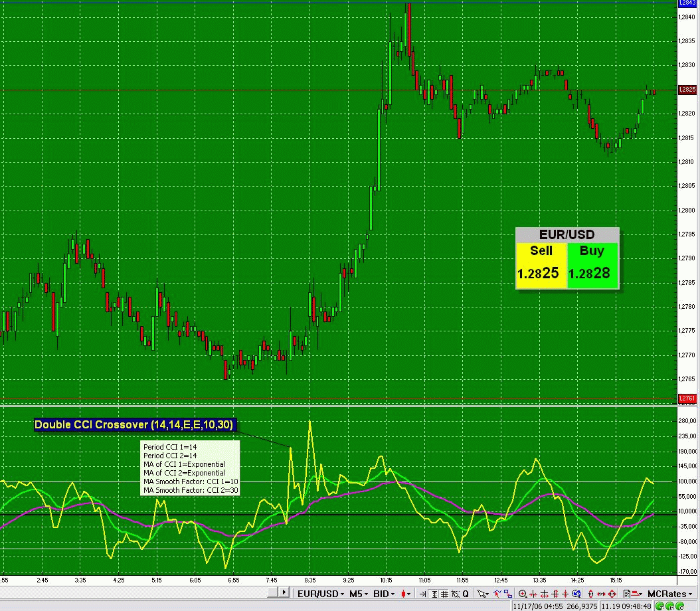Click the green Buy 1.2828 button

(592, 265)
